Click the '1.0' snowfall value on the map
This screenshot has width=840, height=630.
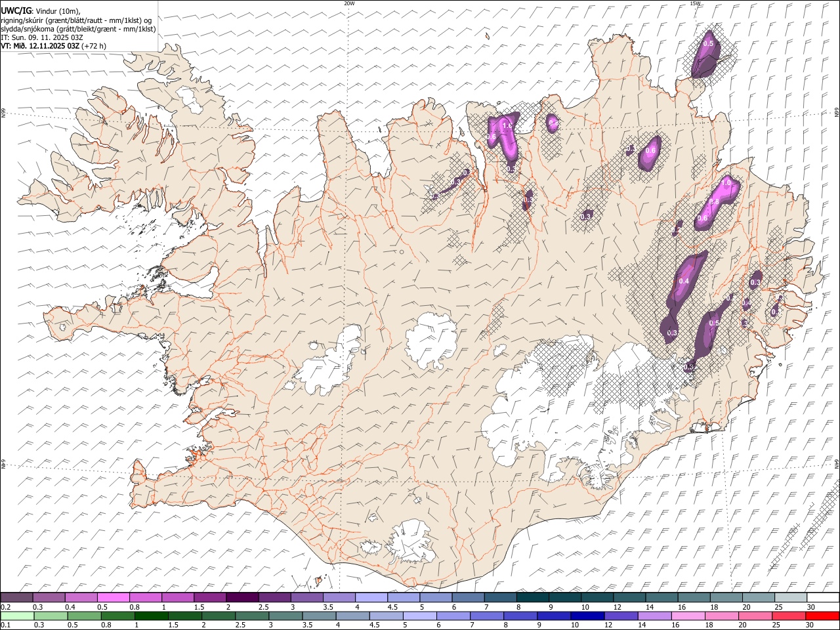pyautogui.click(x=726, y=182)
